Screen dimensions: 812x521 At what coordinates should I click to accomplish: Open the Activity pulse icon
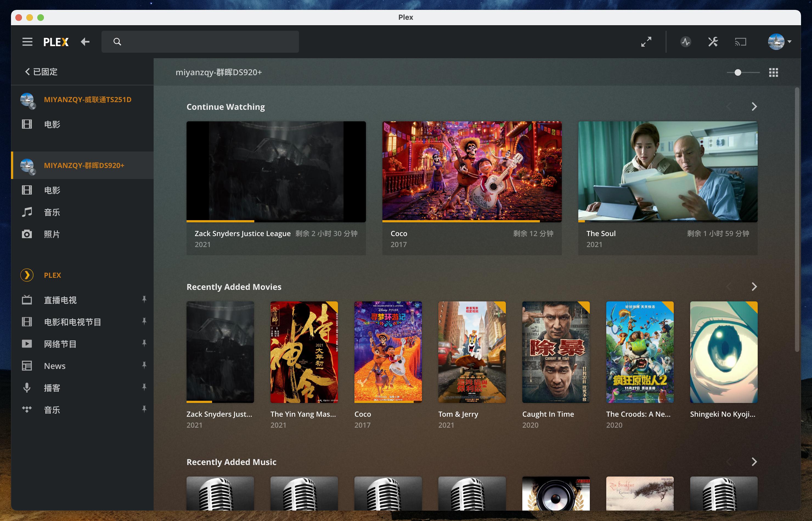click(x=686, y=42)
